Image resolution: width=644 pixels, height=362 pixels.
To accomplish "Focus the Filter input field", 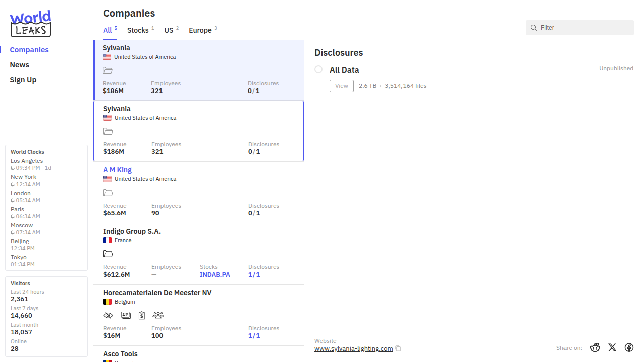I will [580, 28].
